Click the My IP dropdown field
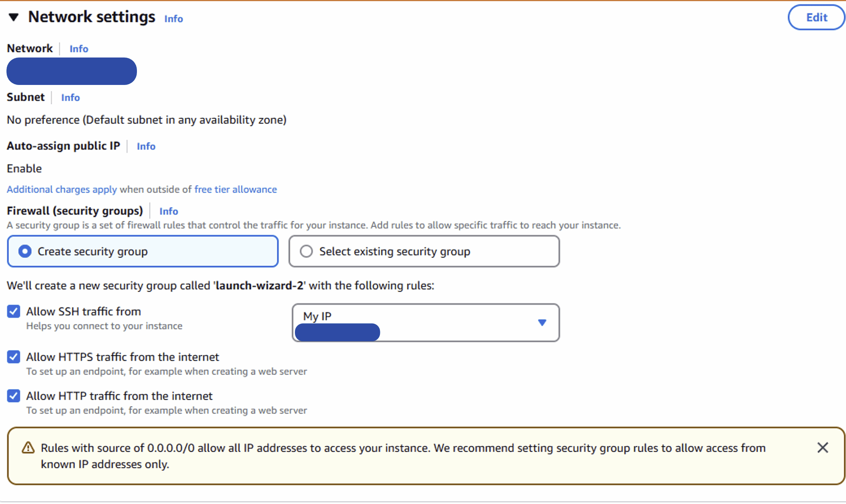Screen dimensions: 846x504 (x=426, y=323)
